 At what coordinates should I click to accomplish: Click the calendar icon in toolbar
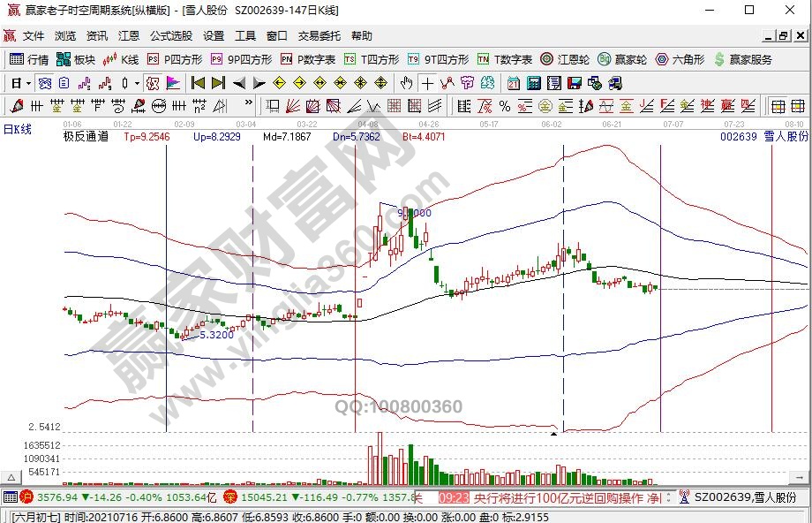513,83
